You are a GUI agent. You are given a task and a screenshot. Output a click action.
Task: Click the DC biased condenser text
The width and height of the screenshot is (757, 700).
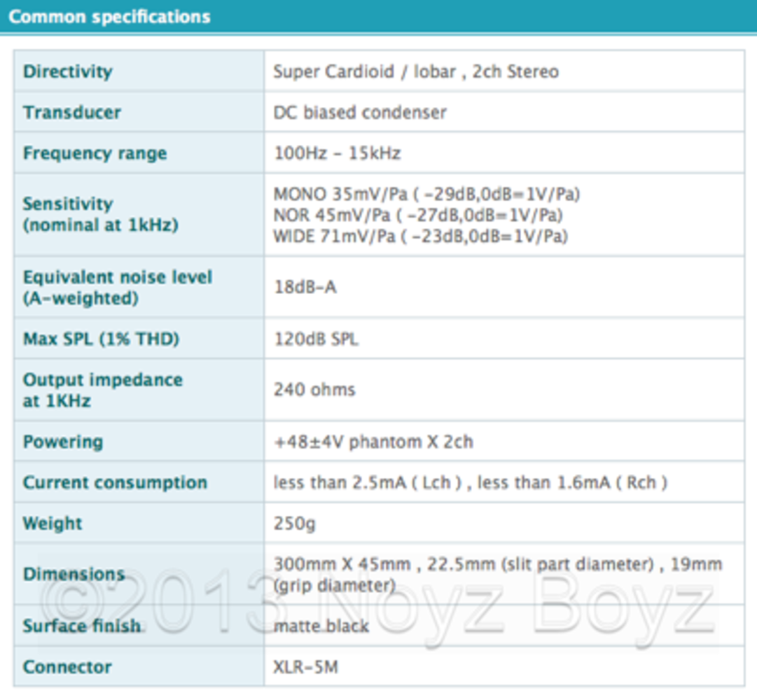point(359,112)
